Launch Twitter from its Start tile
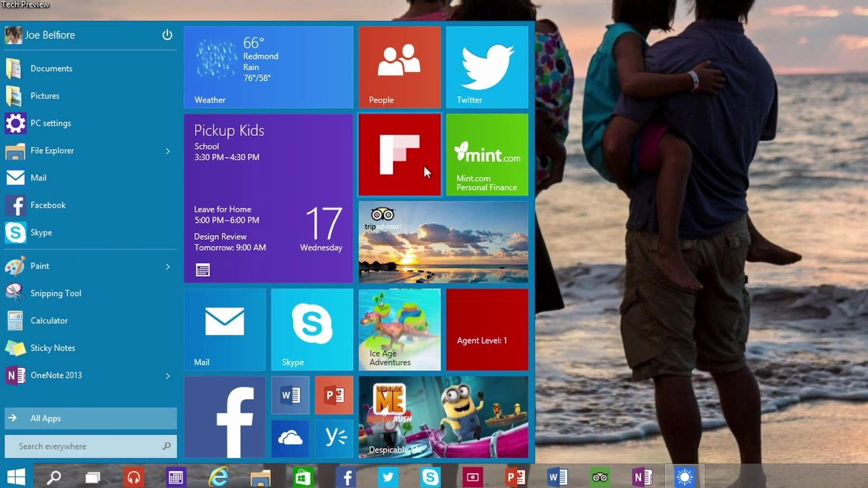This screenshot has width=868, height=488. tap(487, 67)
